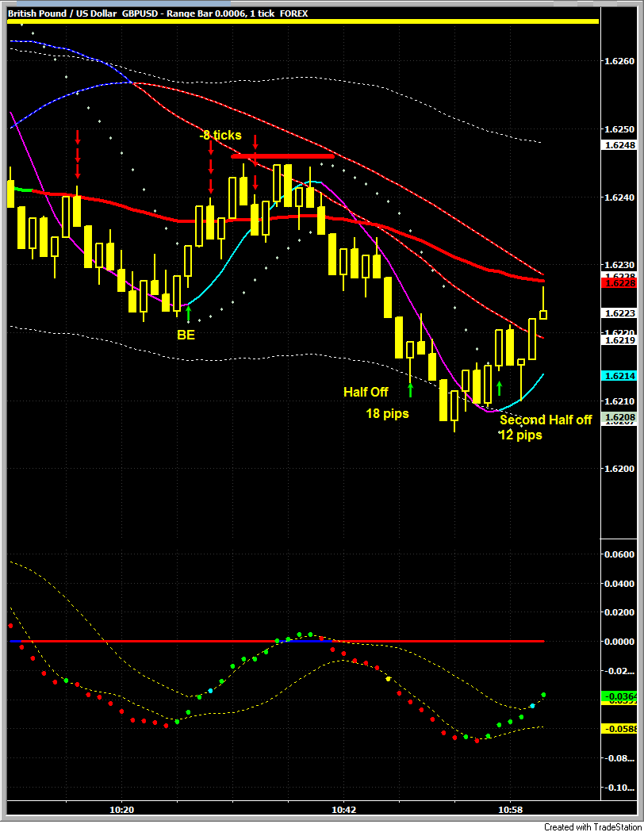Select the "12 pips" text annotation

(x=520, y=435)
